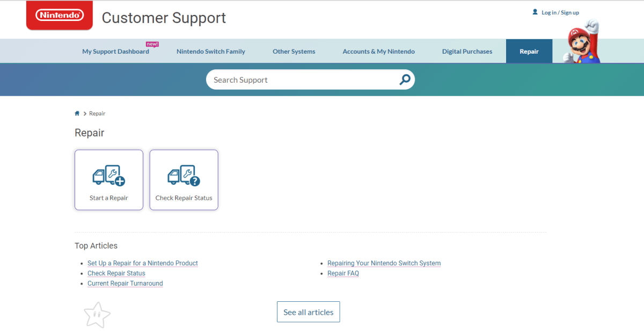Click the Mario character image
This screenshot has height=334, width=644.
point(583,41)
